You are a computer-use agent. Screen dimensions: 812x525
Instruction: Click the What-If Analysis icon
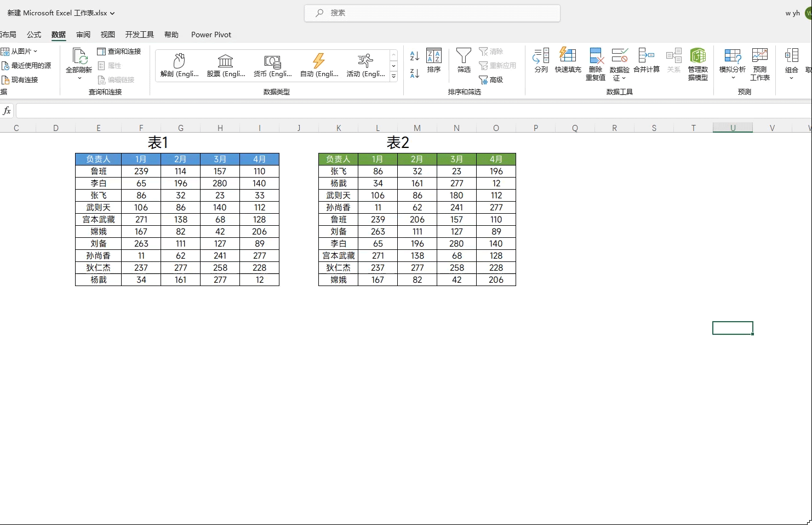pos(733,55)
